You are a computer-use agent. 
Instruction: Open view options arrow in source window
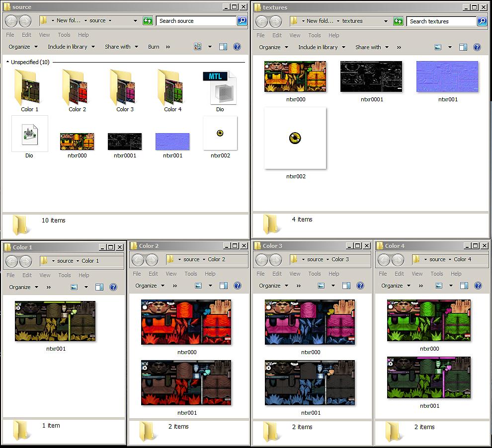click(x=210, y=47)
